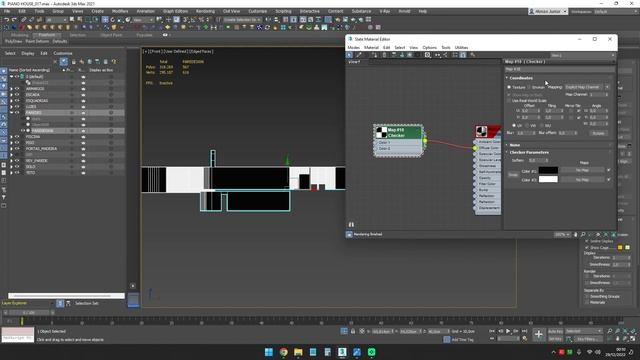Expand the ESQUADRIAS layer tree
Image resolution: width=640 pixels, height=360 pixels.
[x=11, y=101]
